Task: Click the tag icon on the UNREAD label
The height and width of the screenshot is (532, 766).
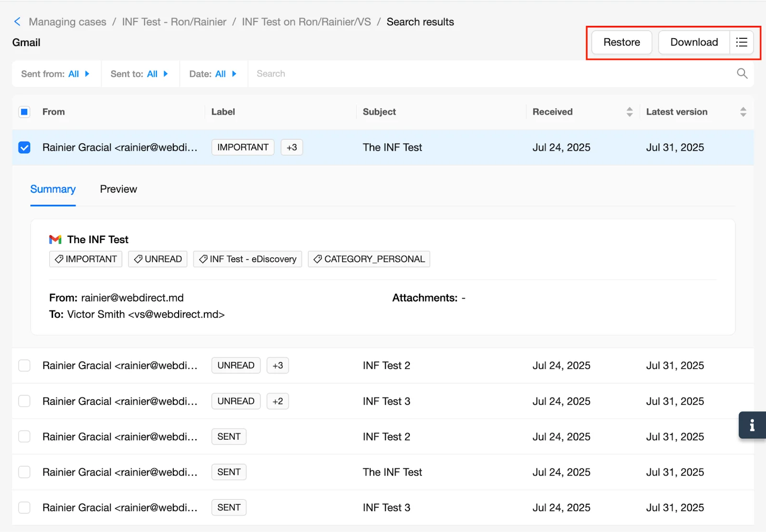Action: click(139, 259)
